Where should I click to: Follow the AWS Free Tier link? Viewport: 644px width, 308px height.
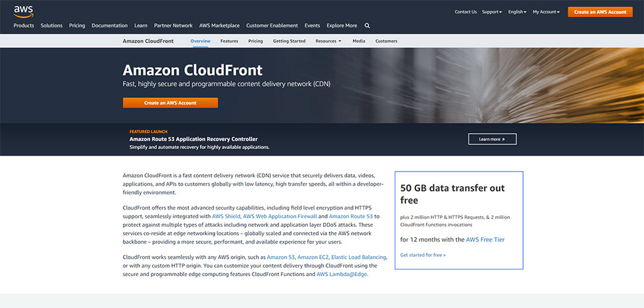[x=485, y=239]
